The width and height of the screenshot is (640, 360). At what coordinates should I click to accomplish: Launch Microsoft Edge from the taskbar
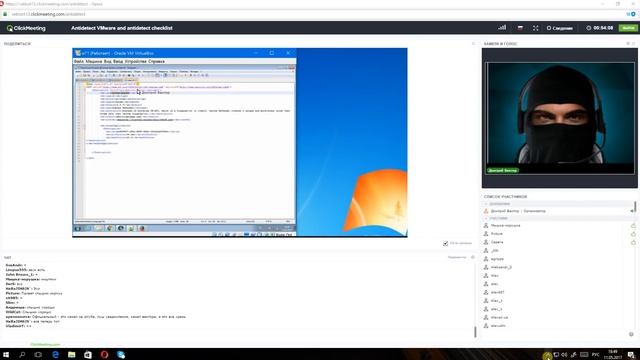[56, 354]
